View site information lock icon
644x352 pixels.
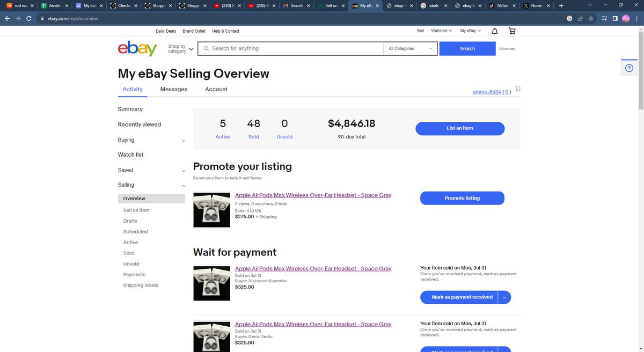[43, 18]
